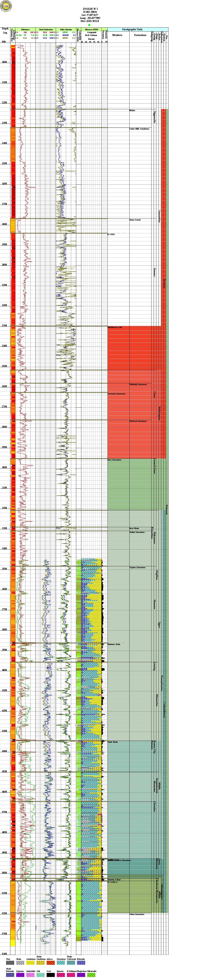Click the 'Dual Induction' track header

(x=46, y=29)
